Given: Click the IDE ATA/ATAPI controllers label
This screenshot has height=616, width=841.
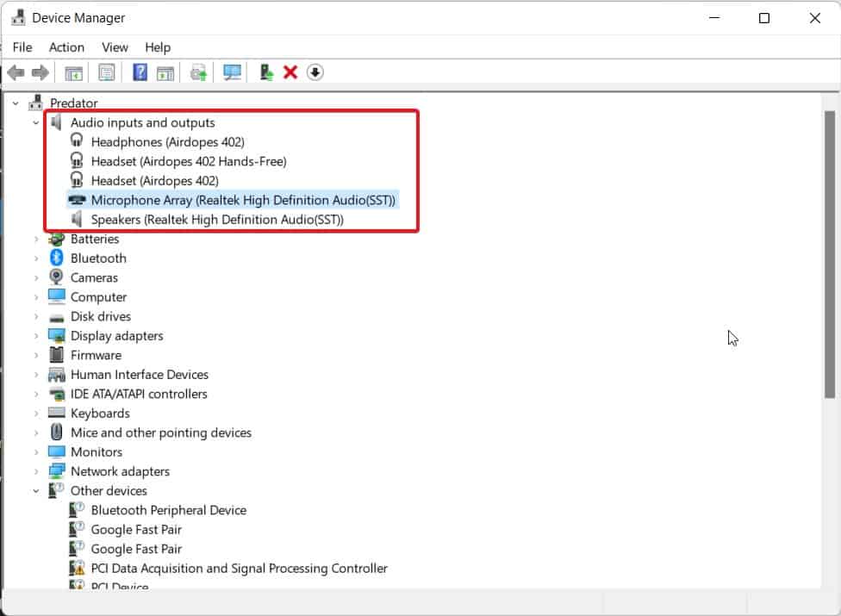Looking at the screenshot, I should coord(139,394).
